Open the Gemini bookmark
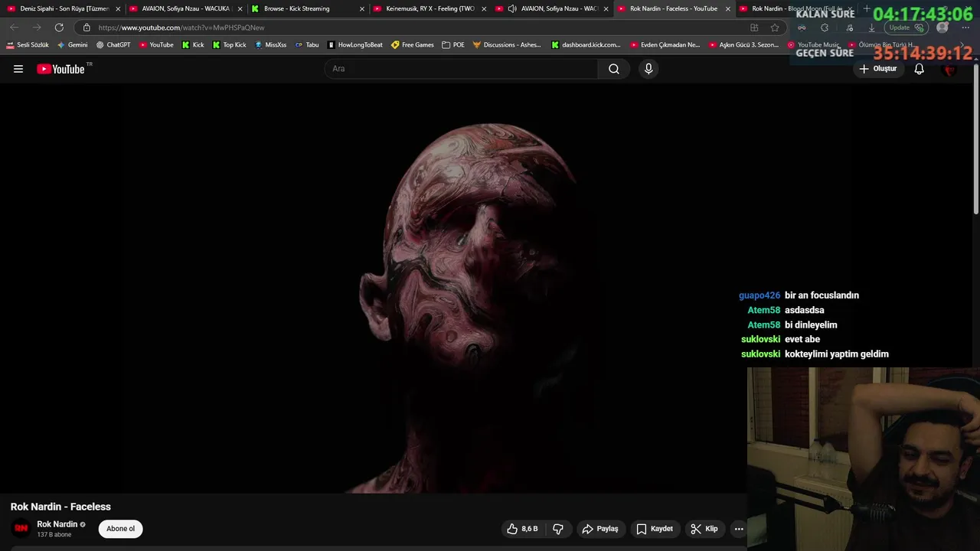Viewport: 980px width, 551px height. 72,45
